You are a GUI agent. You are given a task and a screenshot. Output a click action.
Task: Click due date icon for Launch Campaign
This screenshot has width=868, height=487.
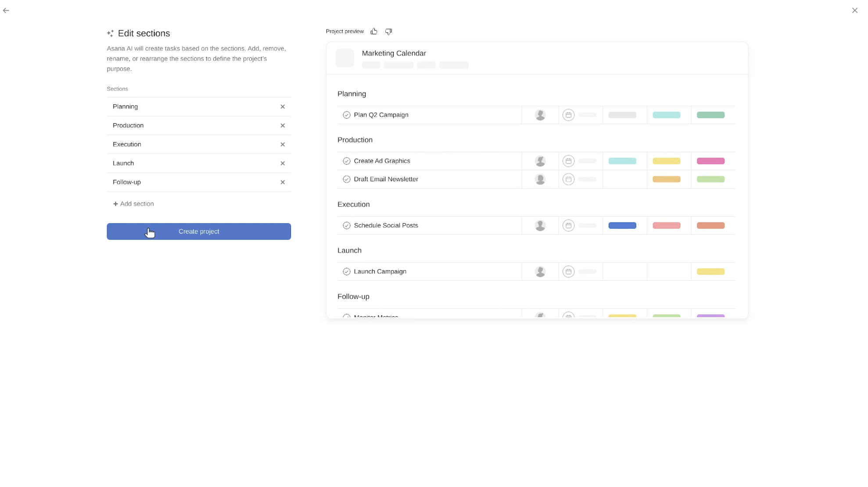pyautogui.click(x=568, y=272)
